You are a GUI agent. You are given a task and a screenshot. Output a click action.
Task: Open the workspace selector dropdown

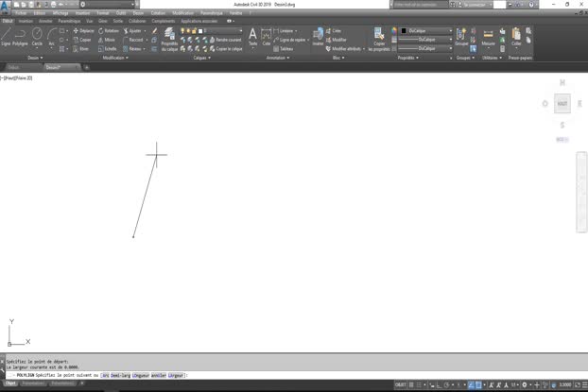[107, 5]
